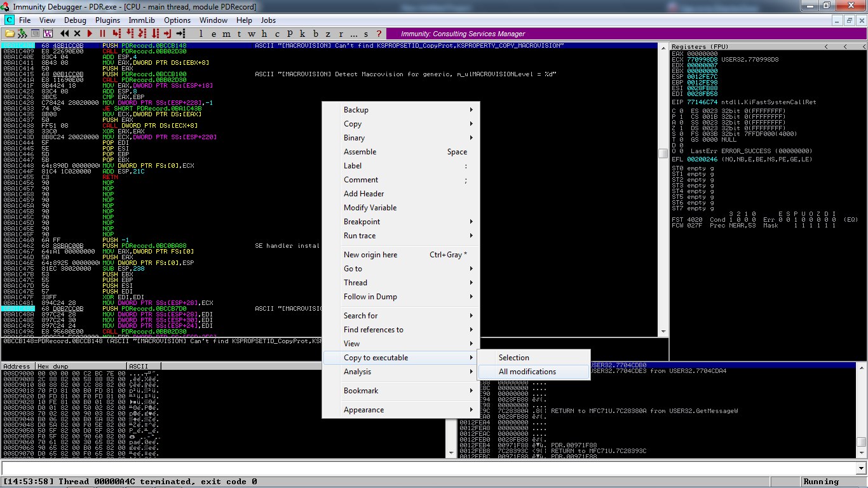Show hardware breakpoints via 'z' icon
The height and width of the screenshot is (488, 868).
[329, 34]
